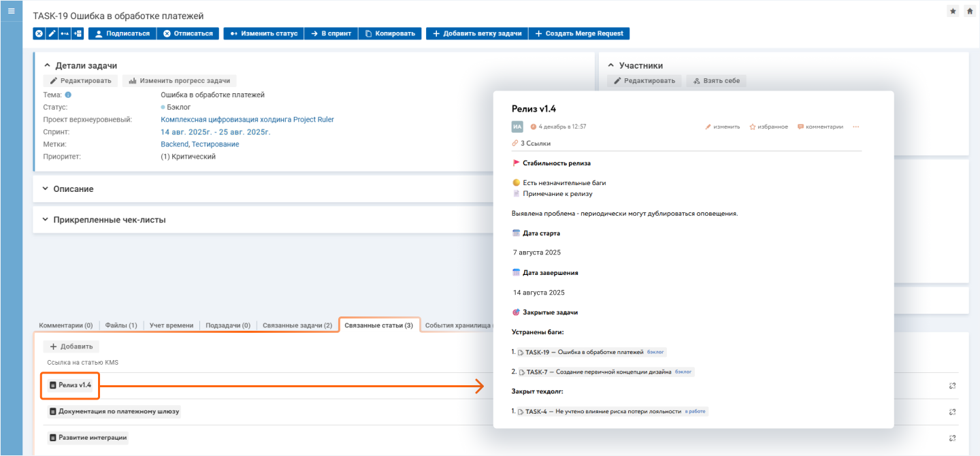Click the home icon at top right
Viewport: 980px width, 456px height.
tap(969, 12)
